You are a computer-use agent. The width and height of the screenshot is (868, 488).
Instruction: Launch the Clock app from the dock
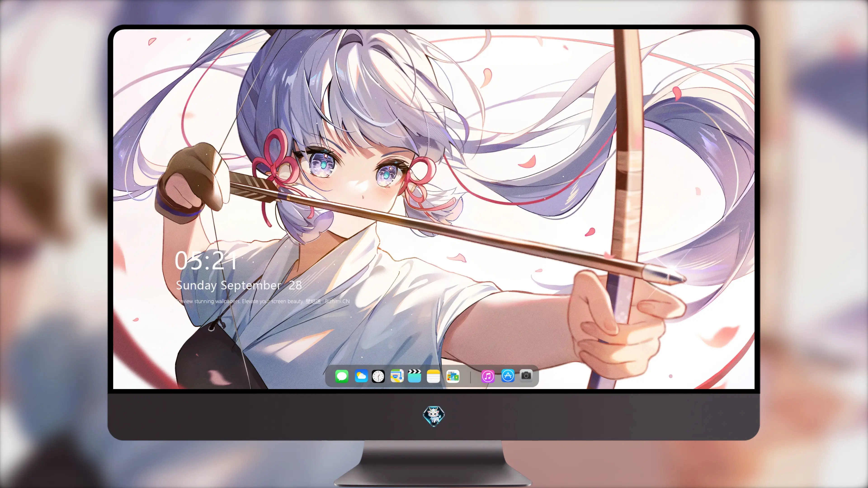coord(378,376)
